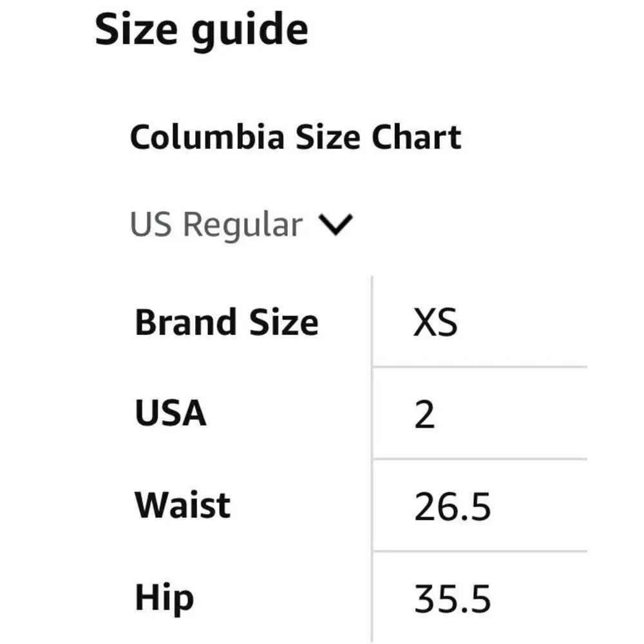The height and width of the screenshot is (644, 644).
Task: Select the Columbia Size Chart title
Action: 296,137
